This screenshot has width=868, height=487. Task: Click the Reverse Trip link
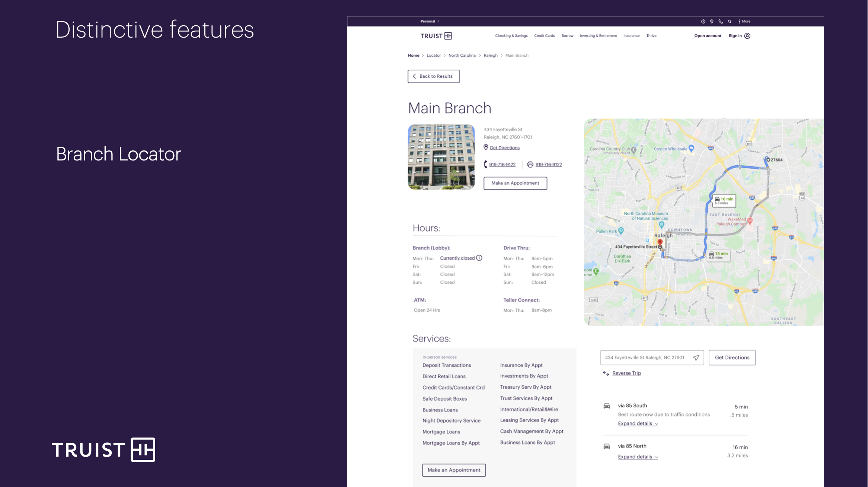pyautogui.click(x=626, y=373)
